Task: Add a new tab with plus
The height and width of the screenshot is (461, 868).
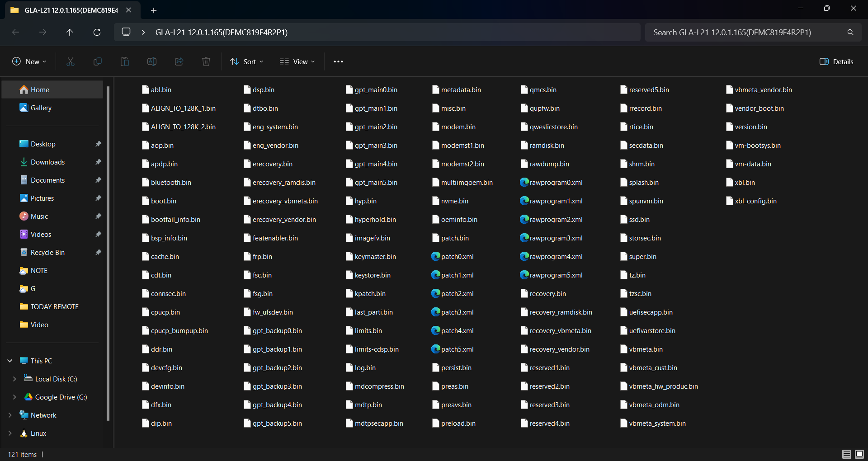Action: [x=154, y=10]
